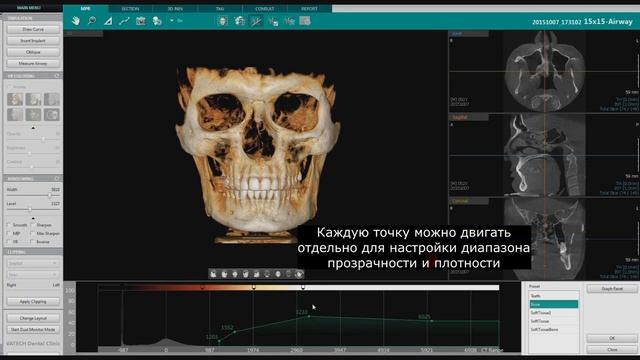Choose third VR coloring thumbnail in top row
This screenshot has width=640, height=360.
52,99
